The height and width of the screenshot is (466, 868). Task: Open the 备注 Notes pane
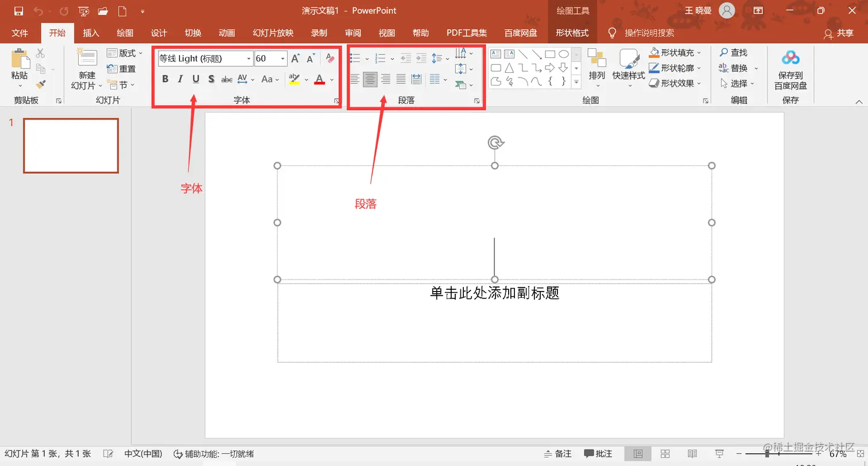[557, 454]
